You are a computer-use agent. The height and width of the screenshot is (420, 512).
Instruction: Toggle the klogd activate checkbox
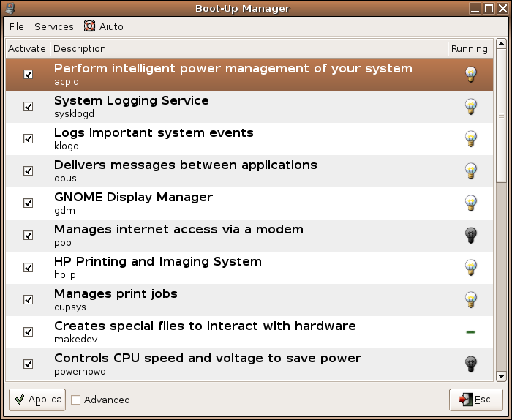[x=28, y=139]
